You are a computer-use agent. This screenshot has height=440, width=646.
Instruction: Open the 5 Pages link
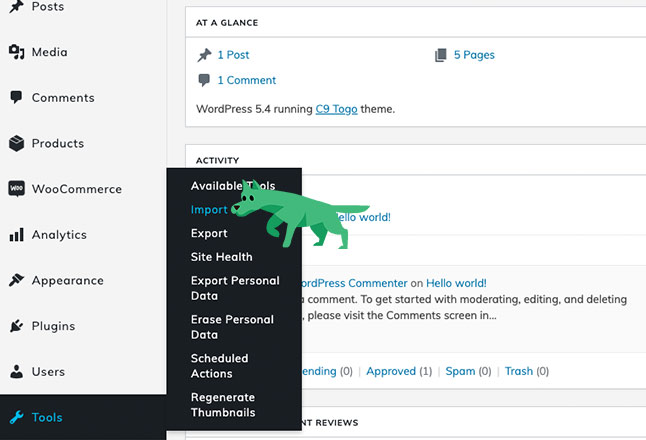point(474,55)
